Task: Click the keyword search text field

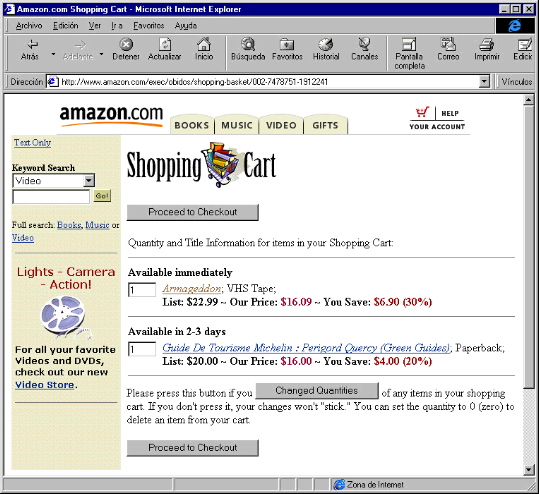Action: point(51,197)
